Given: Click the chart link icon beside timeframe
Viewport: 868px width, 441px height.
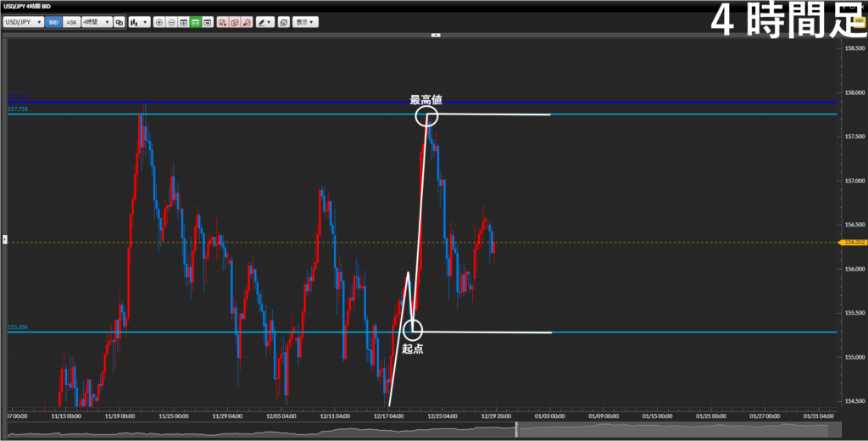Looking at the screenshot, I should point(119,22).
